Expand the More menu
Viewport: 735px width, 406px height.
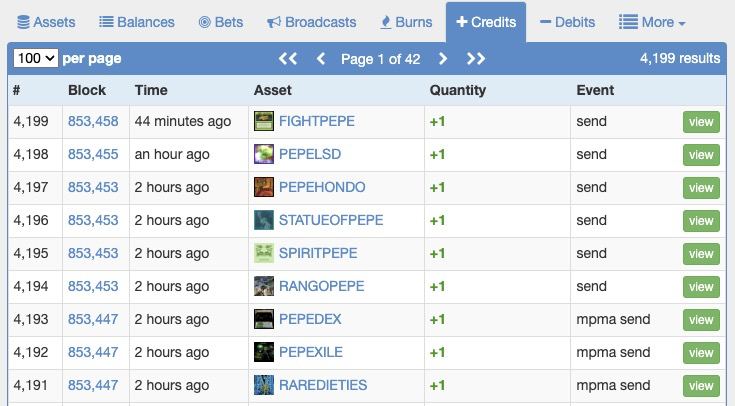coord(652,22)
